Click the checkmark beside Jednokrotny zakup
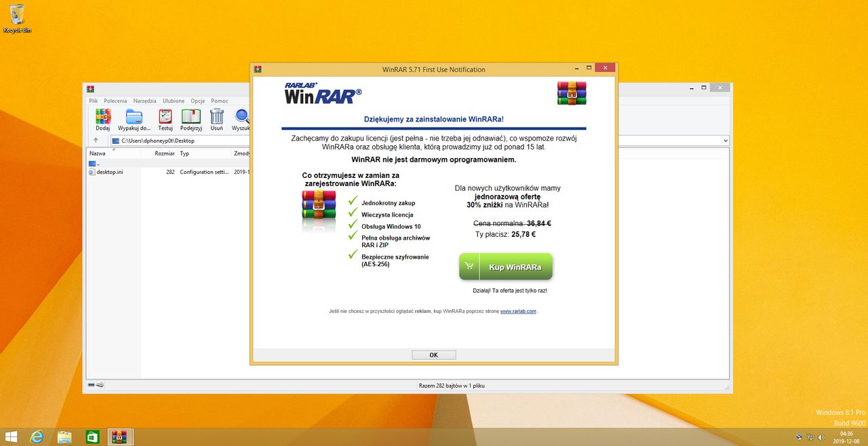Image resolution: width=868 pixels, height=446 pixels. pos(352,202)
